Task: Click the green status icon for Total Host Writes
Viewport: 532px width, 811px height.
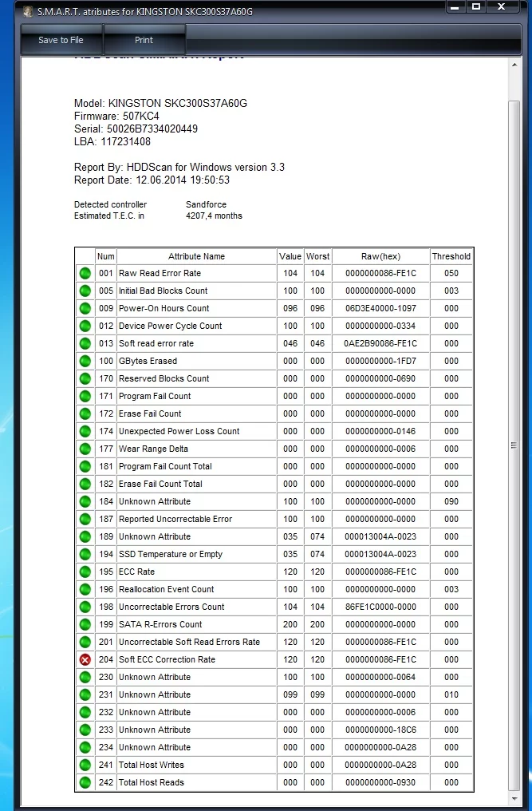Action: tap(85, 765)
